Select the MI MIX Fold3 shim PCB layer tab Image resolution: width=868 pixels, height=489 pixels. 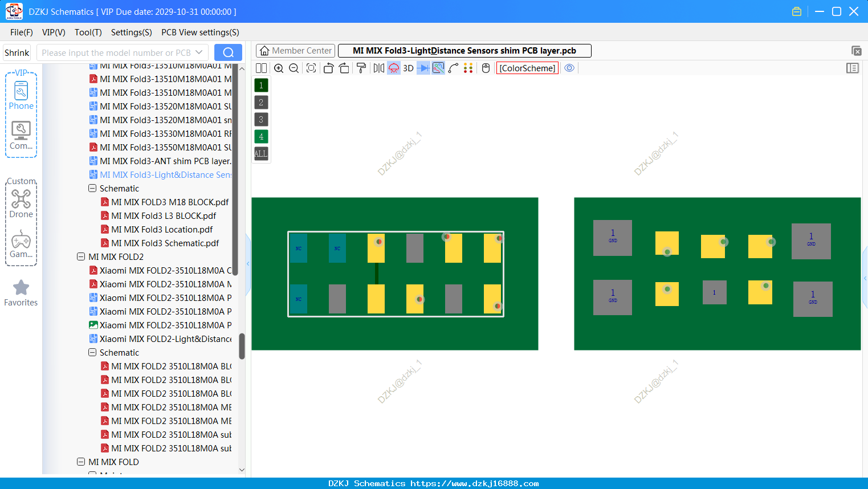464,51
